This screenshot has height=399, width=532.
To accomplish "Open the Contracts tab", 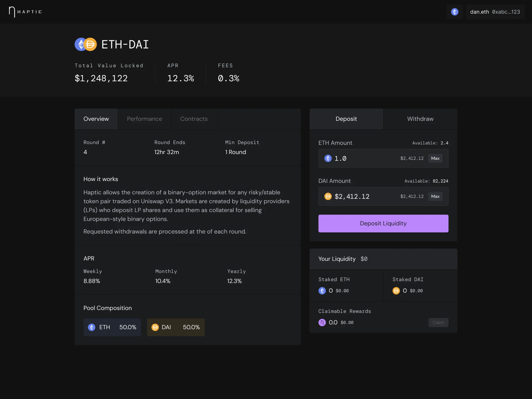I will pyautogui.click(x=194, y=119).
